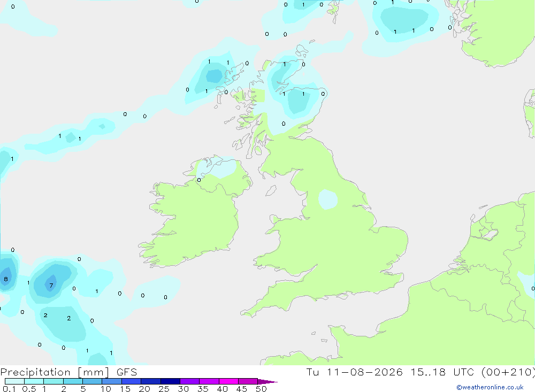Click the 40–45 mm magenta legend segment

click(x=228, y=381)
